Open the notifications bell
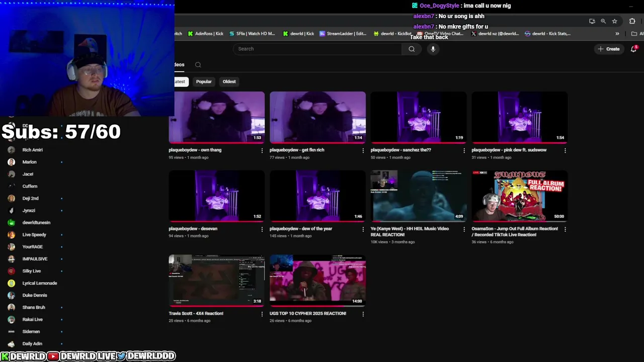The image size is (644, 362). tap(633, 49)
